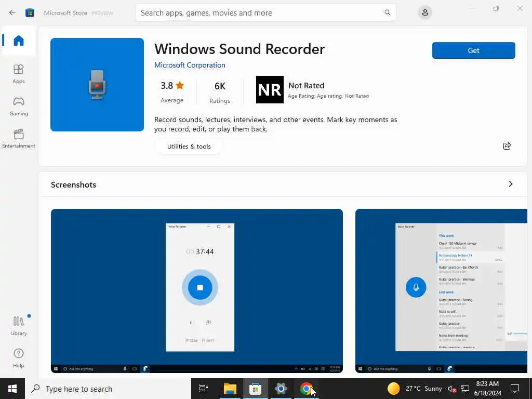
Task: Open the Library in sidebar
Action: point(19,326)
